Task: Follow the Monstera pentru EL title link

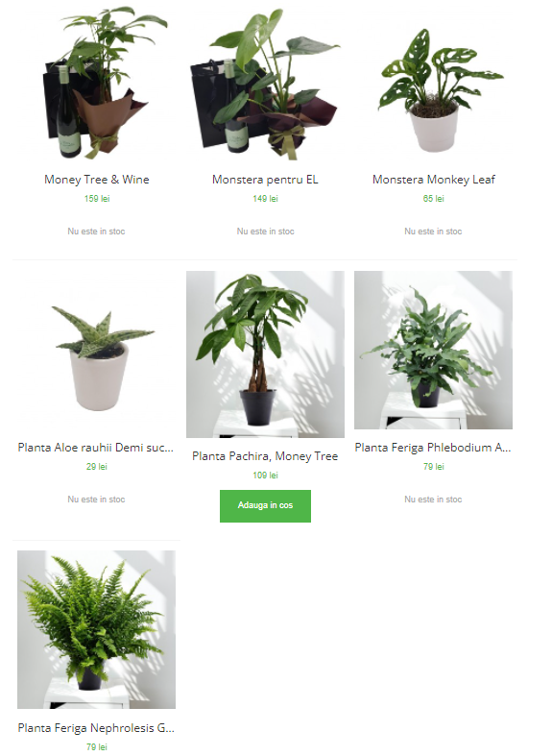Action: 265,180
